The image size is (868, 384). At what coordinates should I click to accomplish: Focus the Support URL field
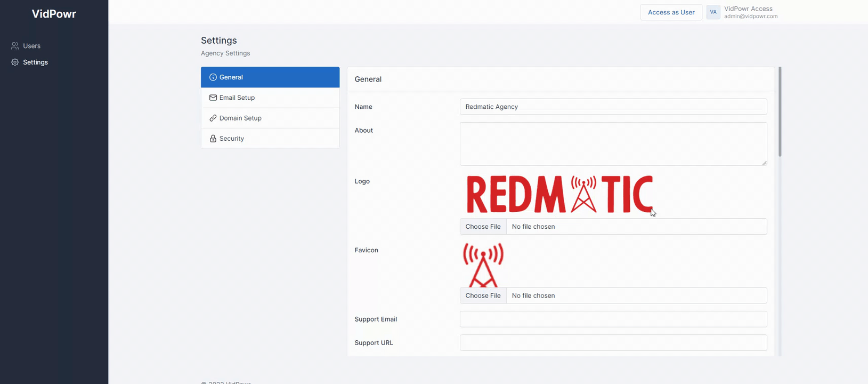[613, 343]
